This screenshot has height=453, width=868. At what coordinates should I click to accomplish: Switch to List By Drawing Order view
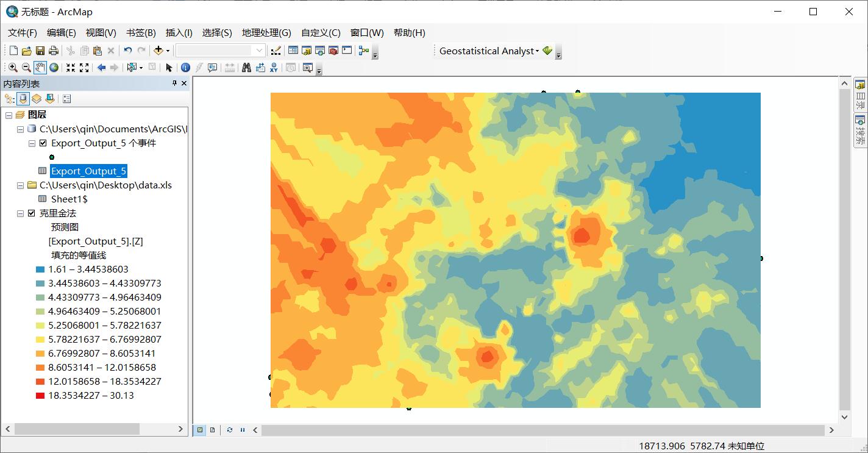[x=10, y=99]
